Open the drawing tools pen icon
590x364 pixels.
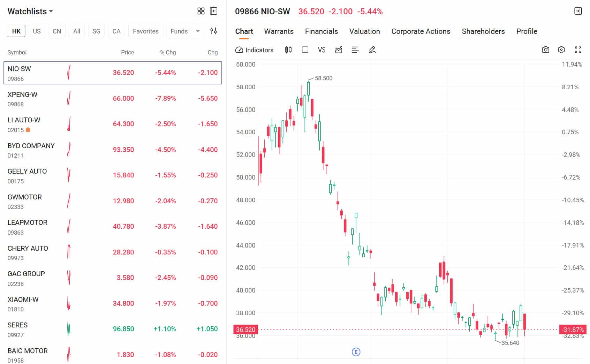(372, 50)
